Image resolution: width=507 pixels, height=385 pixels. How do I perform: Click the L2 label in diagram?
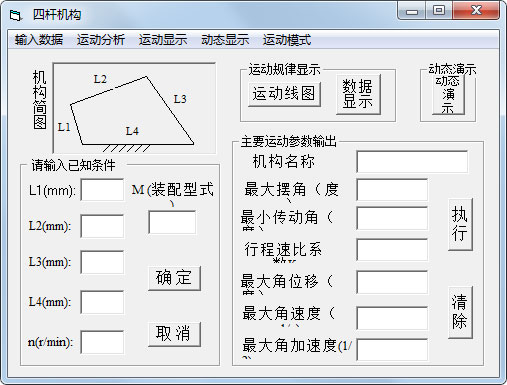(x=100, y=79)
